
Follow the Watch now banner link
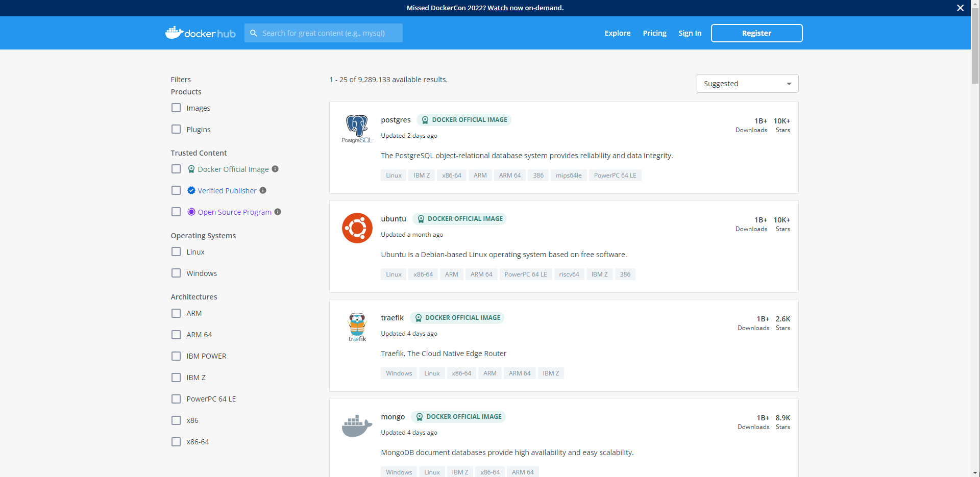point(505,8)
